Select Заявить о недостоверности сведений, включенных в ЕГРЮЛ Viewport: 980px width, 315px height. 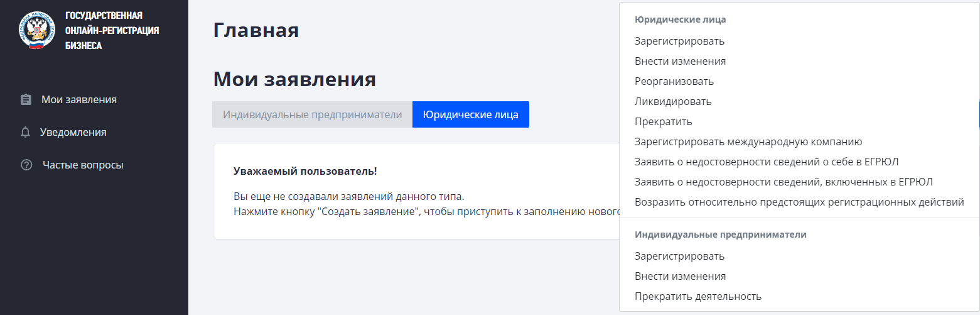(783, 182)
